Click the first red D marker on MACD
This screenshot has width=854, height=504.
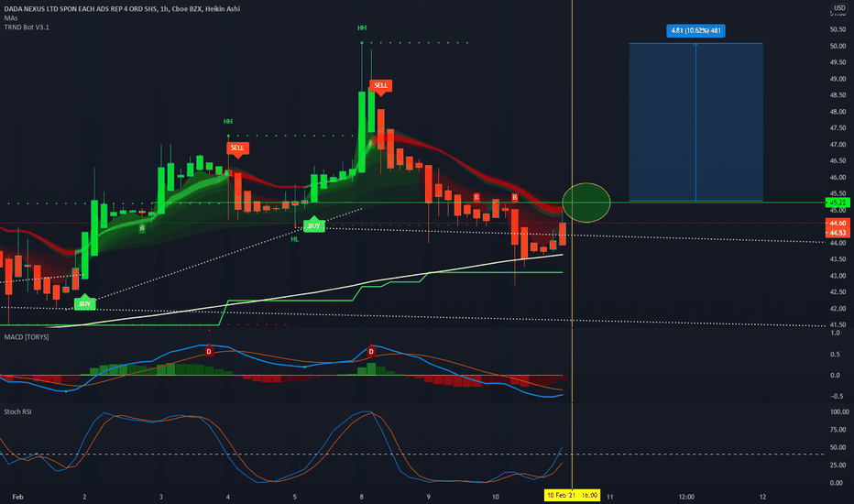[209, 351]
